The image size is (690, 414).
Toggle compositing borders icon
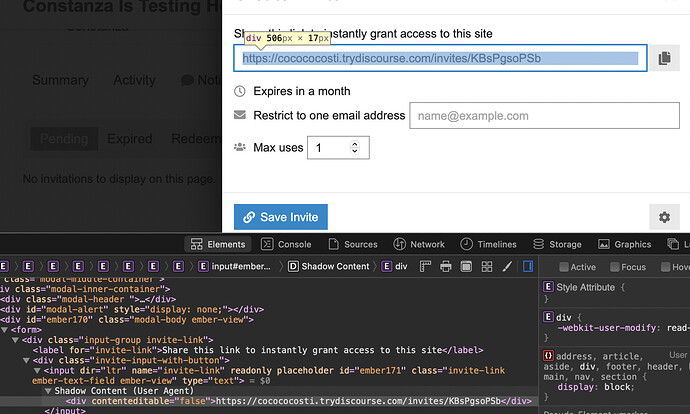(466, 266)
